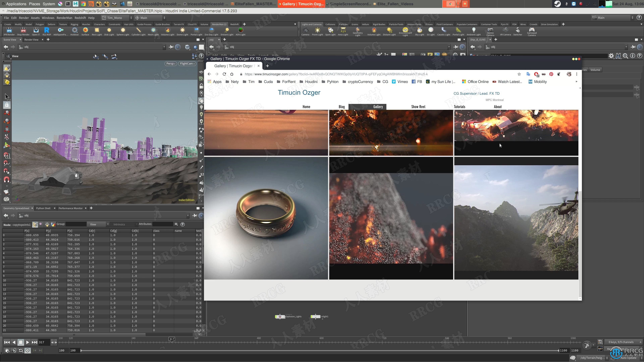Open the Tutorials page link
Viewport: 644px width, 362px height.
(460, 107)
